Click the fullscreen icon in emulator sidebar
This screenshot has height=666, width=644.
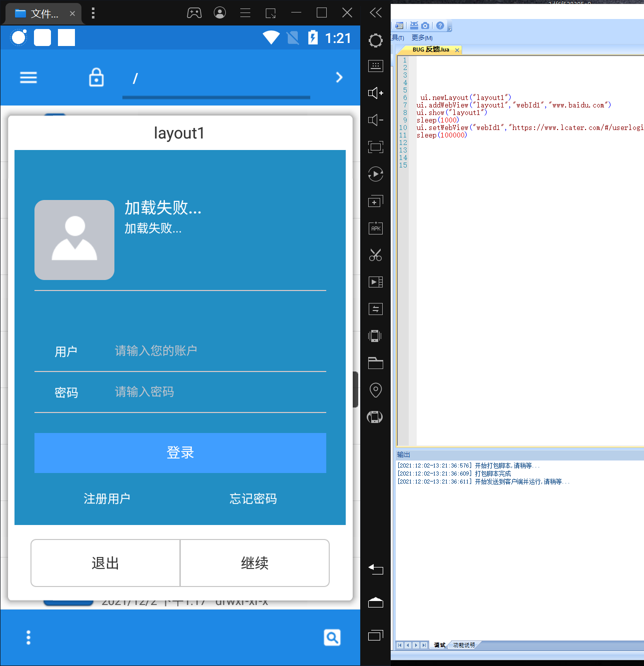point(376,147)
